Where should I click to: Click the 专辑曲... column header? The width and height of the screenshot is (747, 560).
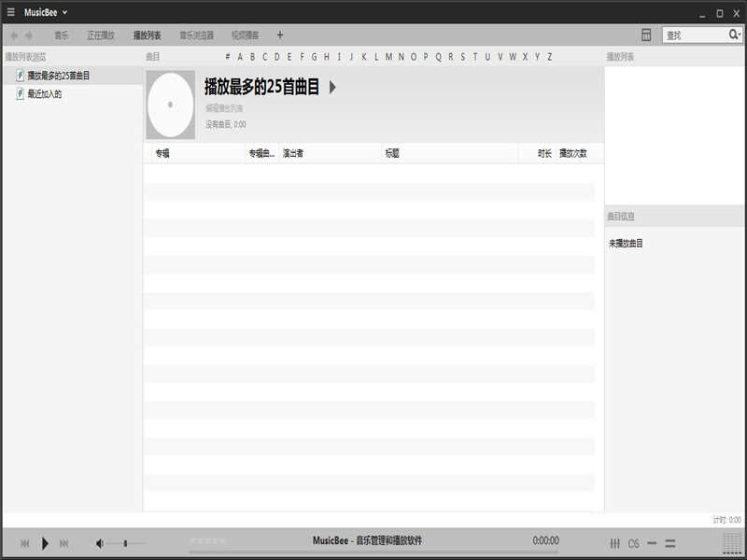click(261, 153)
